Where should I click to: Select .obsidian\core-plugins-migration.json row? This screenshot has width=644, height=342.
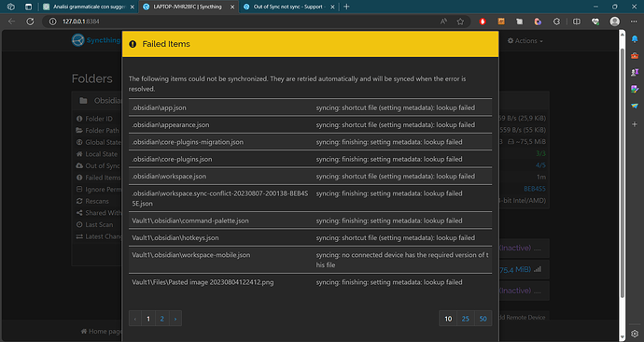coord(310,142)
